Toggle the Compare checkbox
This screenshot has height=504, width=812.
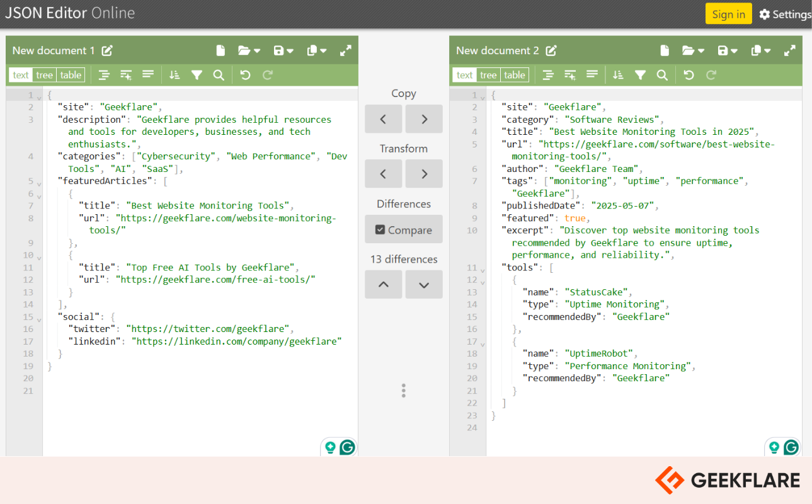pos(404,229)
